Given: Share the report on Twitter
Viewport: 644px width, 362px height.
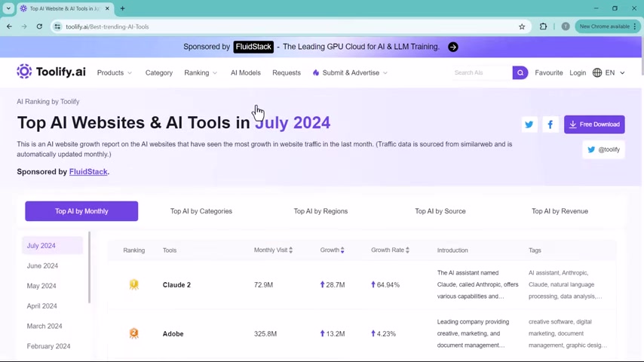Looking at the screenshot, I should [x=529, y=124].
